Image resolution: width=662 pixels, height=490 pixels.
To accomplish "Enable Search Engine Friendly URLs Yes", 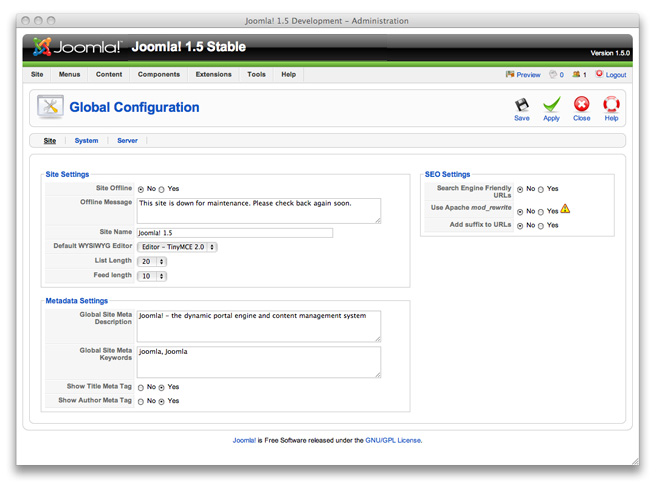I will 541,189.
